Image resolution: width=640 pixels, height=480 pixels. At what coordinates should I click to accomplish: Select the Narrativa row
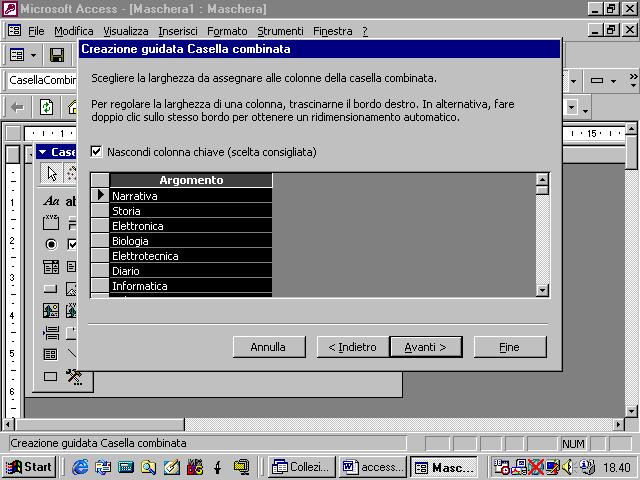pos(191,196)
